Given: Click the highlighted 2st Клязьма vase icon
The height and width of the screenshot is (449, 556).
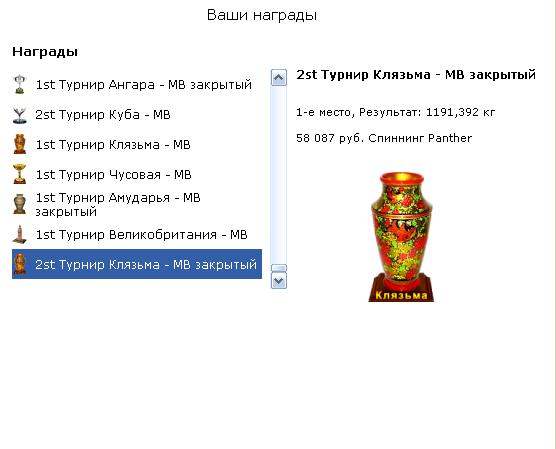Looking at the screenshot, I should [x=20, y=264].
